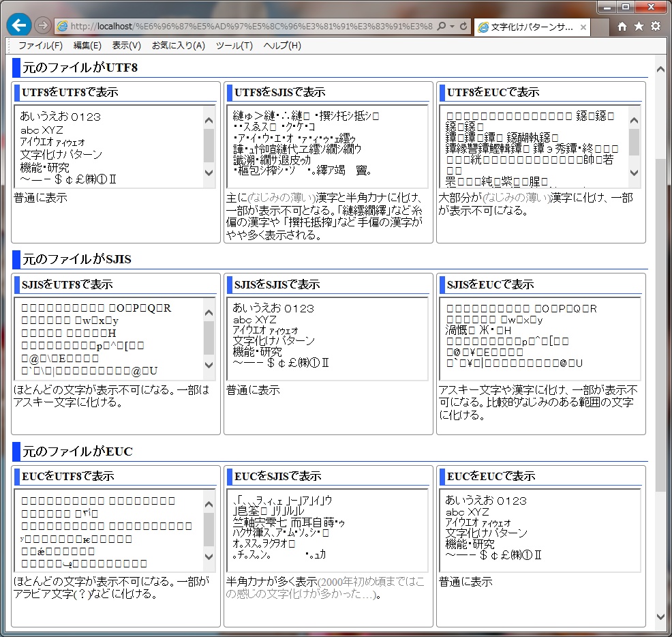672x637 pixels.
Task: Open the ヘルプ(H) menu
Action: (x=282, y=46)
